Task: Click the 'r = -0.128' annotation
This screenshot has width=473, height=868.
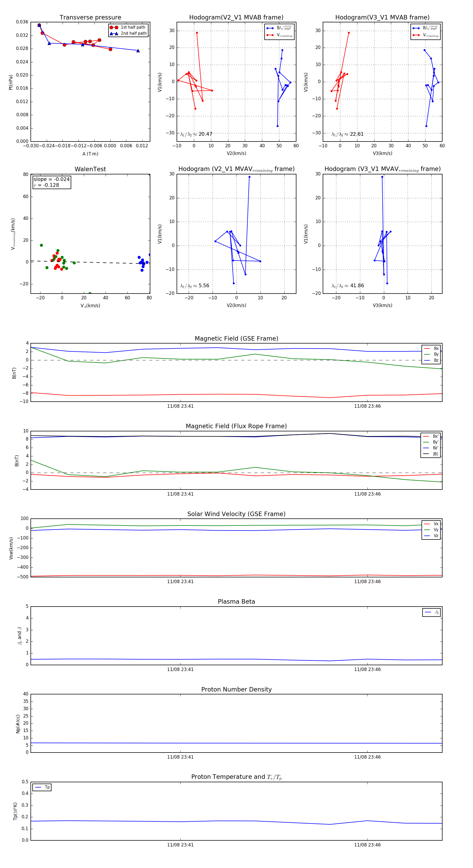Action: coord(46,185)
